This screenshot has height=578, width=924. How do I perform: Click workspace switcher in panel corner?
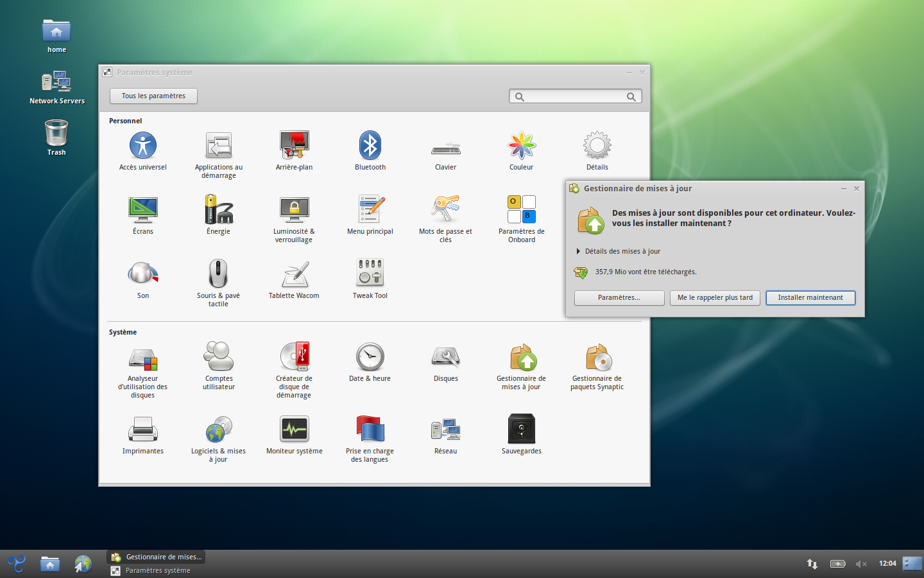click(x=912, y=564)
